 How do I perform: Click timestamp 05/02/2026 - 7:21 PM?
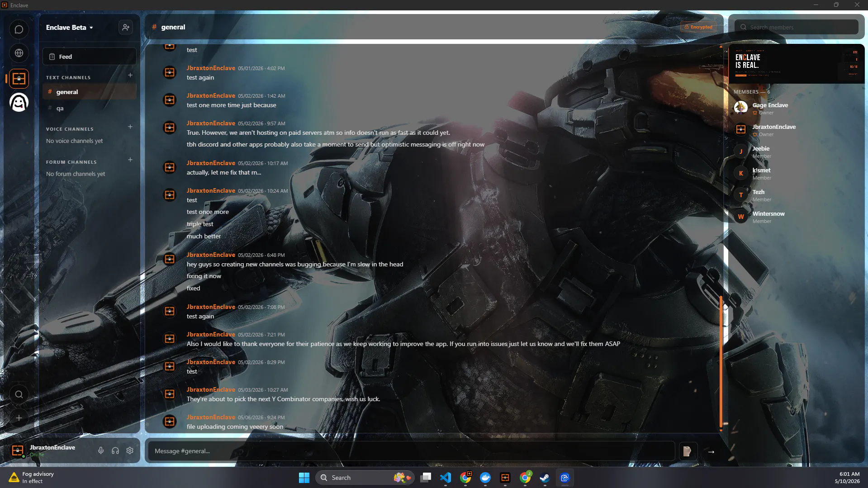[x=261, y=335]
